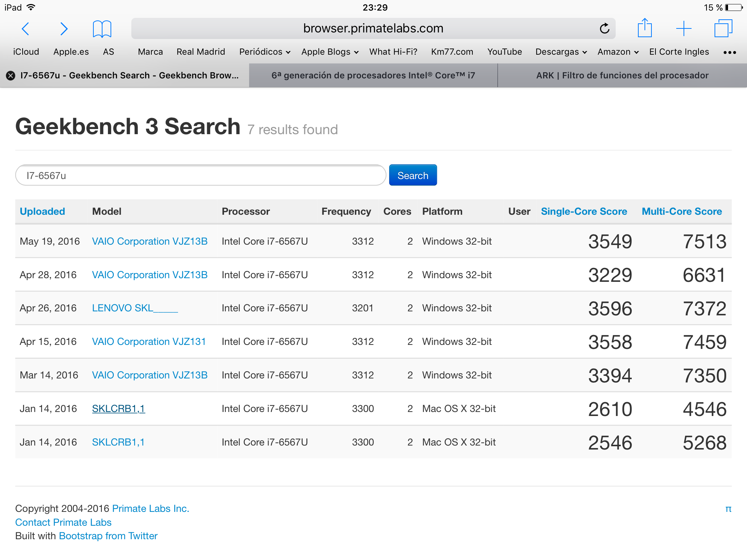Open the share sheet icon
This screenshot has width=747, height=560.
(x=645, y=28)
